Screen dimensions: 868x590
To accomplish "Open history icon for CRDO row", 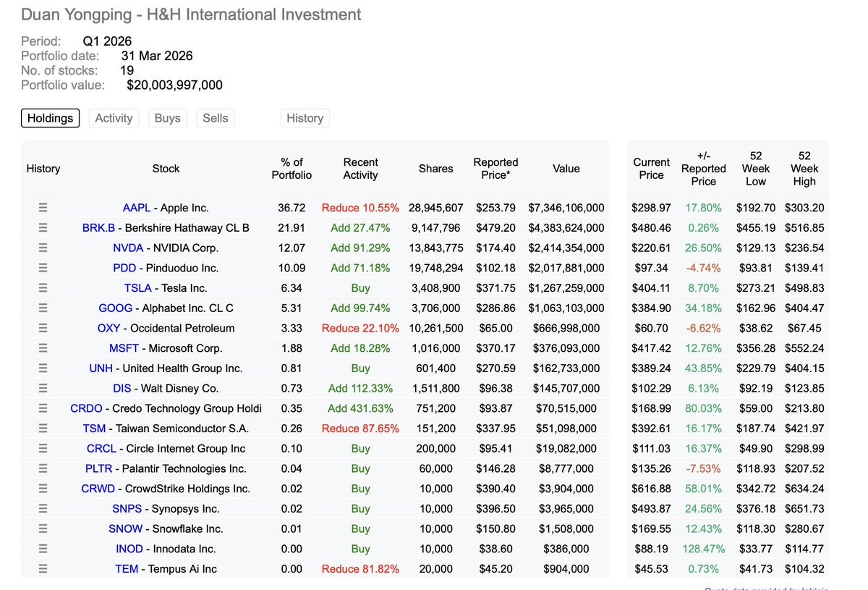I will (x=43, y=408).
